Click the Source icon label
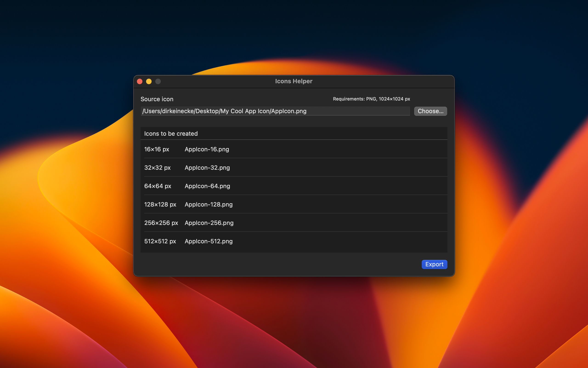The height and width of the screenshot is (368, 588). click(x=157, y=99)
